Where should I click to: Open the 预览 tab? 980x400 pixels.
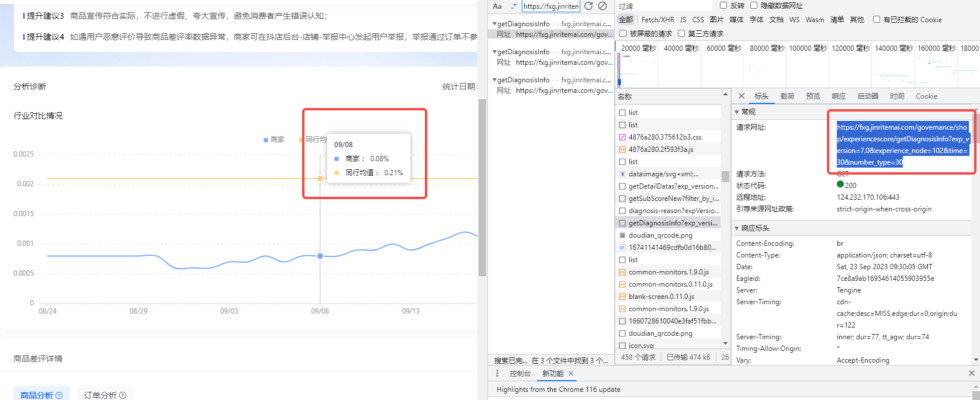(813, 96)
